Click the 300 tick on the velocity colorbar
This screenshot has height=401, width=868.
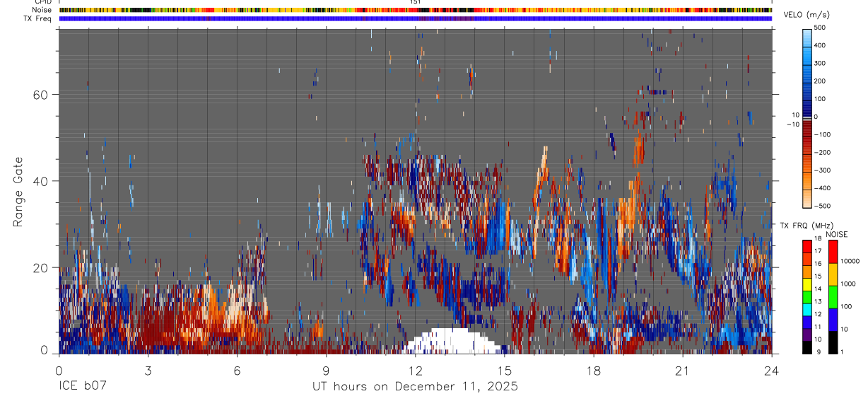coord(821,63)
